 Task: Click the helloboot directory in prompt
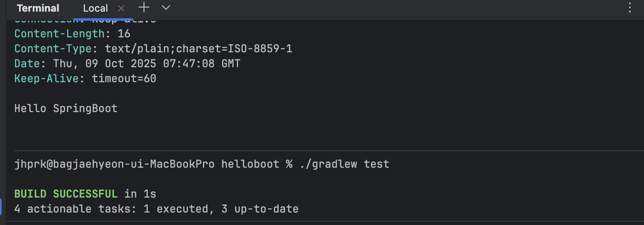click(x=250, y=164)
